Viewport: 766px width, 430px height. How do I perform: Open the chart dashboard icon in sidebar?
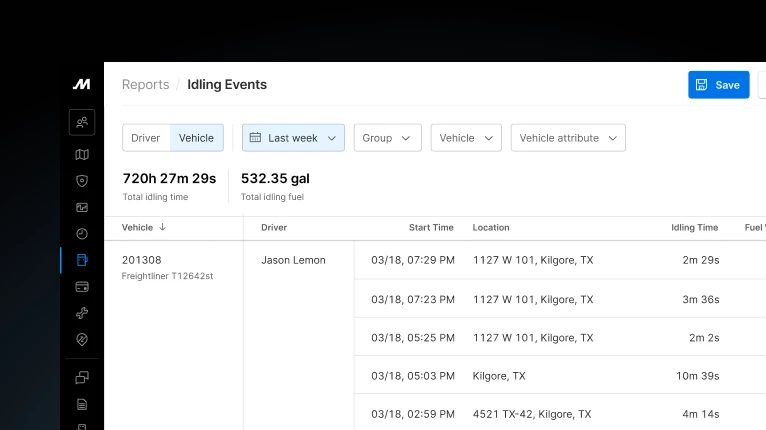point(82,208)
